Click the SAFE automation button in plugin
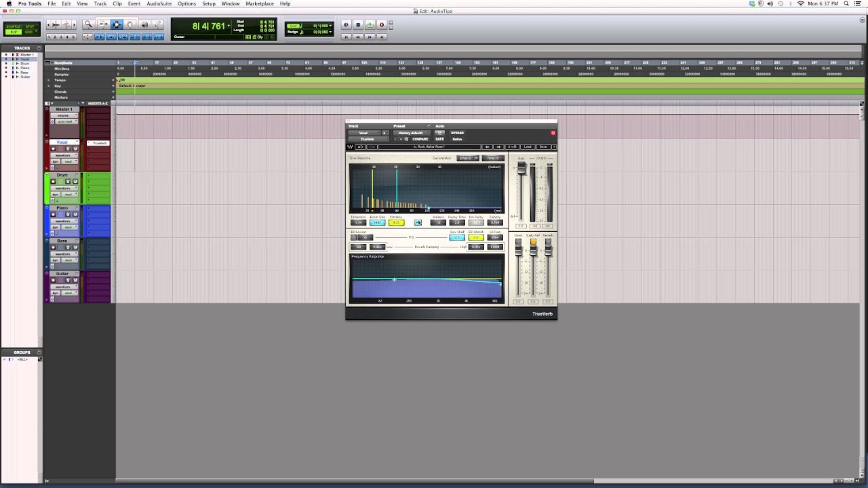Viewport: 868px width, 488px height. [439, 139]
